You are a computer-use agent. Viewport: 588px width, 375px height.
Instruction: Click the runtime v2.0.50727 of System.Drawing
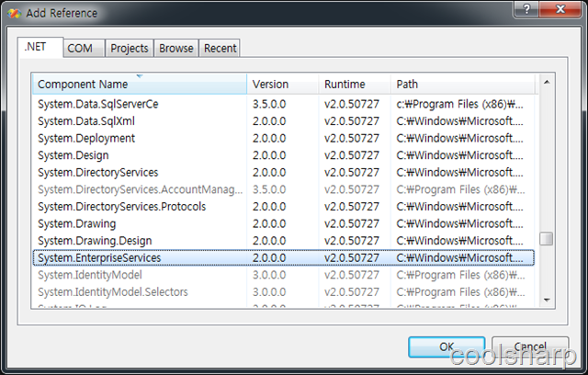pyautogui.click(x=352, y=223)
